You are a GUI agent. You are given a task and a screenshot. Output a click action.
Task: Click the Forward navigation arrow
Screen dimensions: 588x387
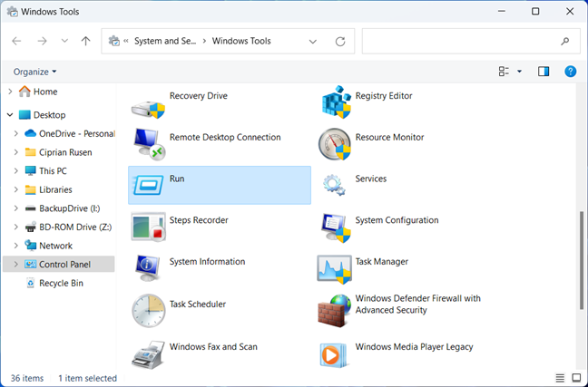click(x=42, y=41)
